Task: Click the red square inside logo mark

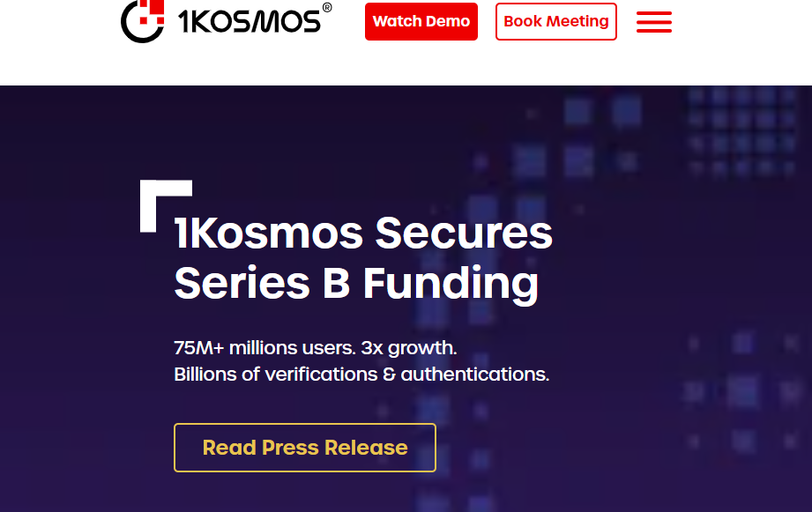Action: tap(145, 20)
